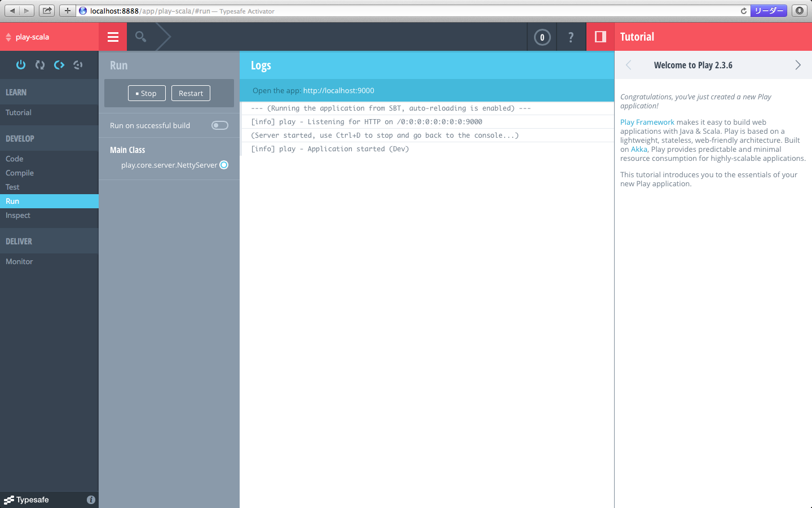The height and width of the screenshot is (508, 812).
Task: Click the browser share button
Action: pos(47,11)
